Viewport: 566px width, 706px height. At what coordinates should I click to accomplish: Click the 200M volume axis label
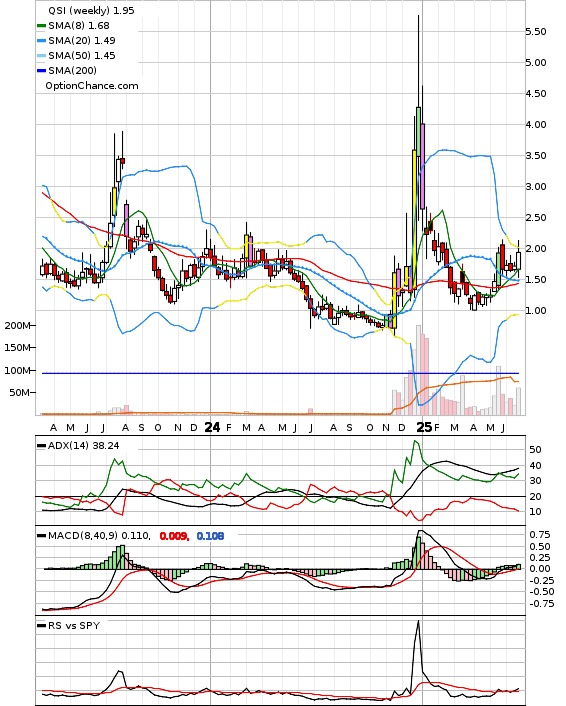[17, 326]
